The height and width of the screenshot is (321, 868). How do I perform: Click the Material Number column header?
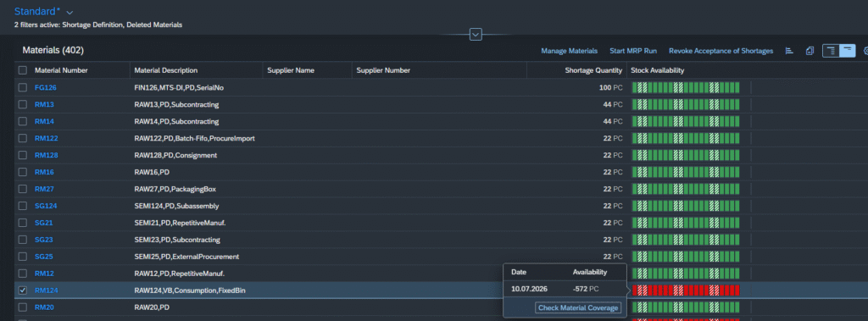(x=61, y=70)
